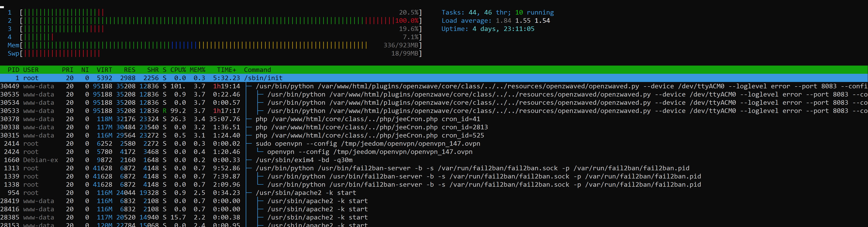Select jeeCron.php cron_id=41 process
Viewport: 868px width, 227px height.
pyautogui.click(x=434, y=119)
